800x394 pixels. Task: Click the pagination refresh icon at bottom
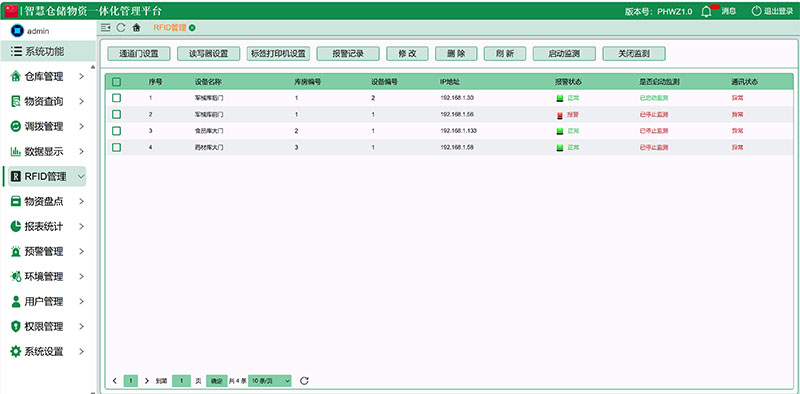[x=304, y=381]
